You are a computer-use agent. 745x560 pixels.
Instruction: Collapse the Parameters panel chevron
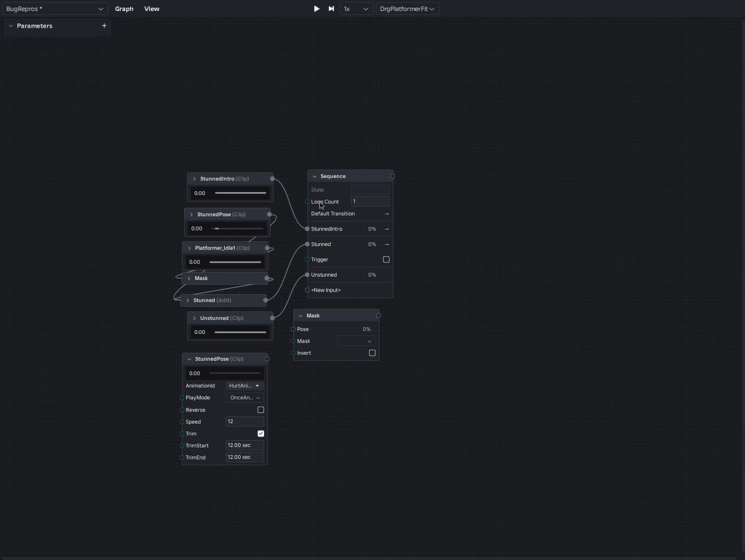coord(10,25)
